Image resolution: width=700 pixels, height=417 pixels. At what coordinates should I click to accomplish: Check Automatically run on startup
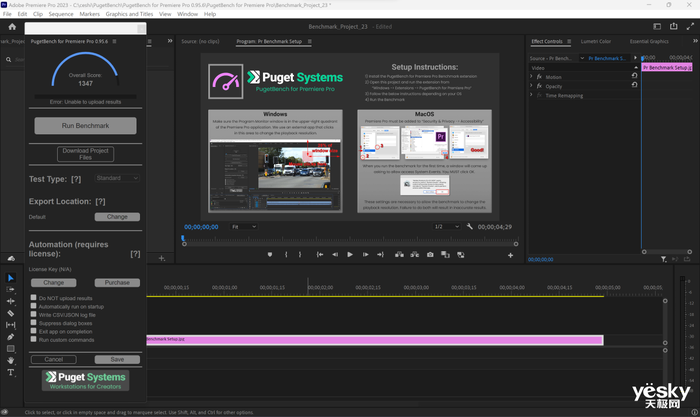tap(33, 306)
